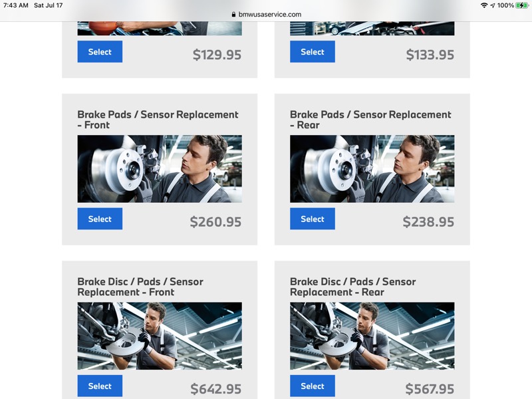The image size is (532, 399).
Task: Tap the lock icon beside bmwusaservice.com
Action: click(233, 14)
